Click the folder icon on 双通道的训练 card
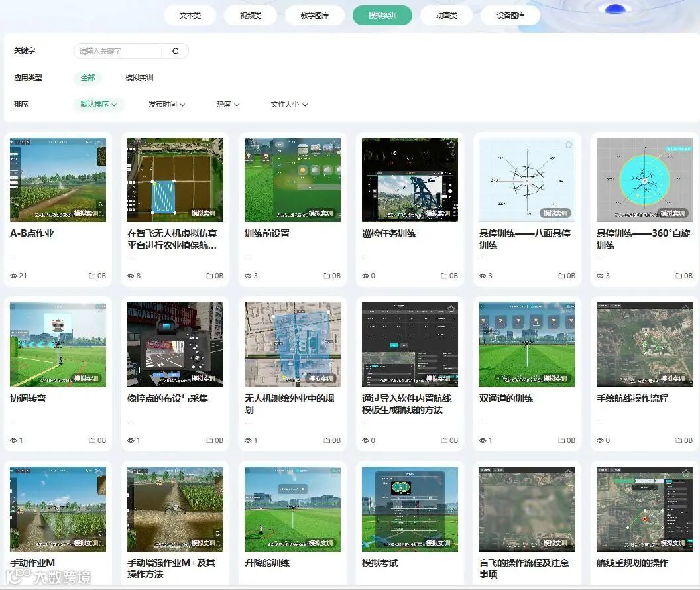The image size is (700, 590). 561,440
